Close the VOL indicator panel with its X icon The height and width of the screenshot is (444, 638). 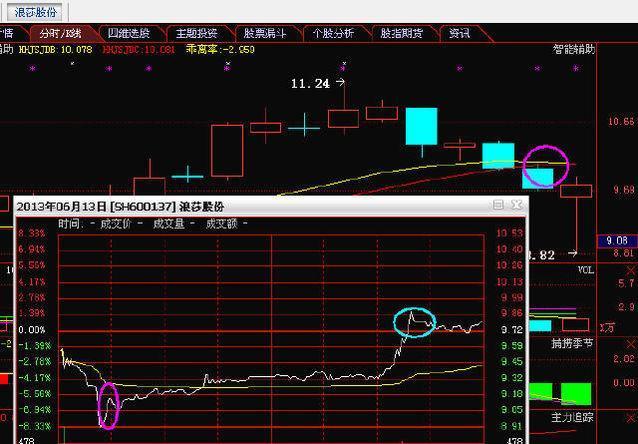[631, 270]
